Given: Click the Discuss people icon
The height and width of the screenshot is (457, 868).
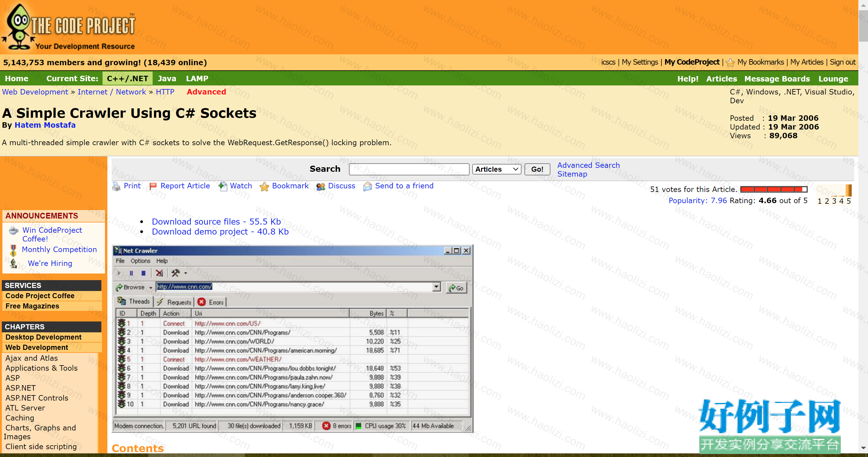Looking at the screenshot, I should click(x=320, y=186).
